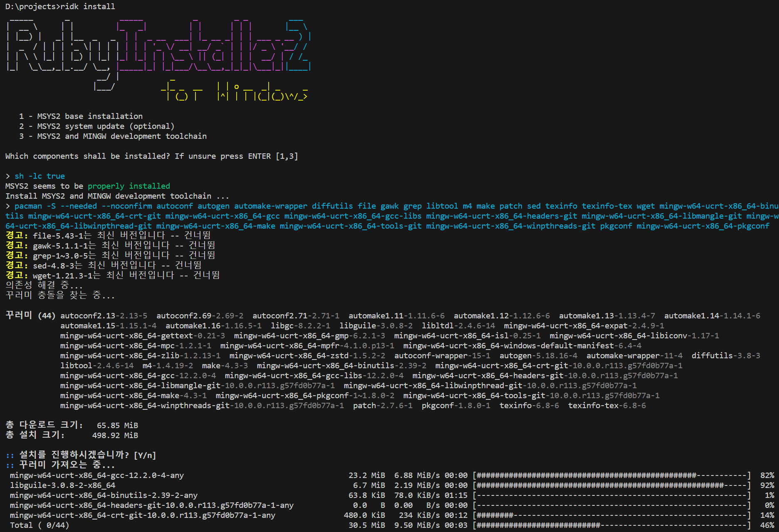The height and width of the screenshot is (532, 779).
Task: Click the 'patch-2.7.6-1' package entry
Action: pyautogui.click(x=383, y=405)
